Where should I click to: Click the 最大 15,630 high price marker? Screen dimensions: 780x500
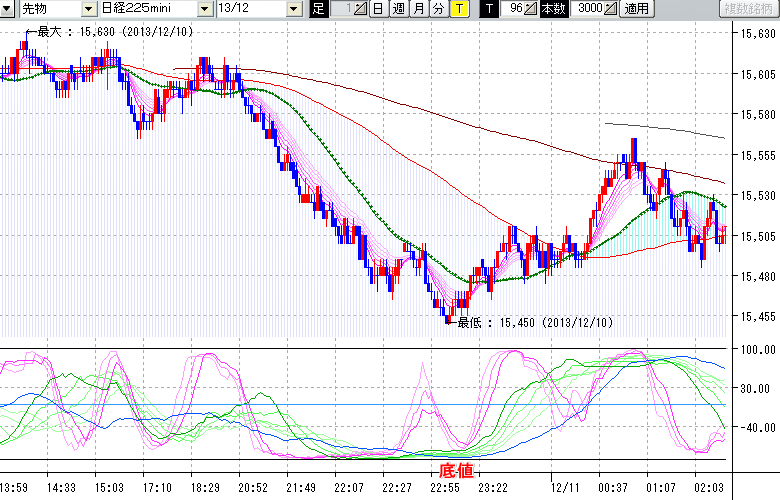point(110,32)
